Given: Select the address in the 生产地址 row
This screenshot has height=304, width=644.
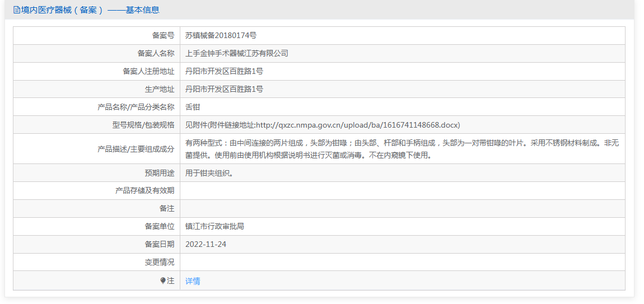Looking at the screenshot, I should 224,89.
